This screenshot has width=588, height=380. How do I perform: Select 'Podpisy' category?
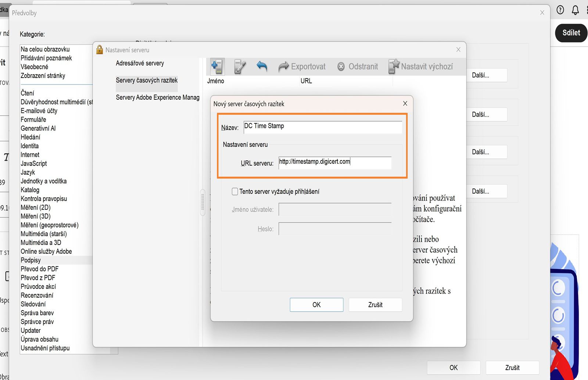[x=31, y=260]
